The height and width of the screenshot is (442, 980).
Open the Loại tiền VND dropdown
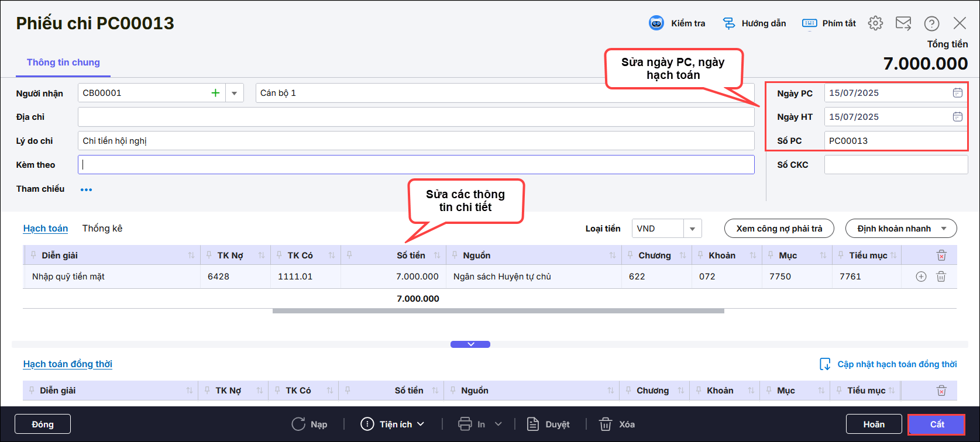692,229
